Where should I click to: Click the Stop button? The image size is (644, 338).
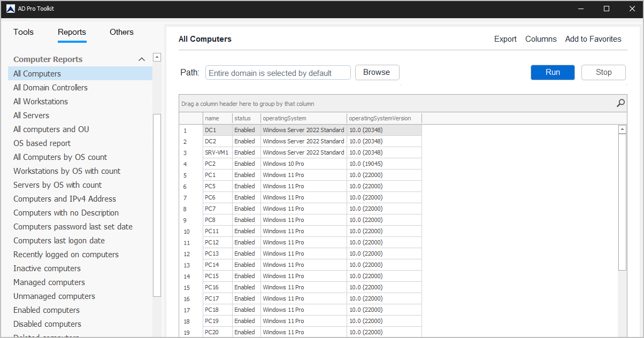point(603,72)
